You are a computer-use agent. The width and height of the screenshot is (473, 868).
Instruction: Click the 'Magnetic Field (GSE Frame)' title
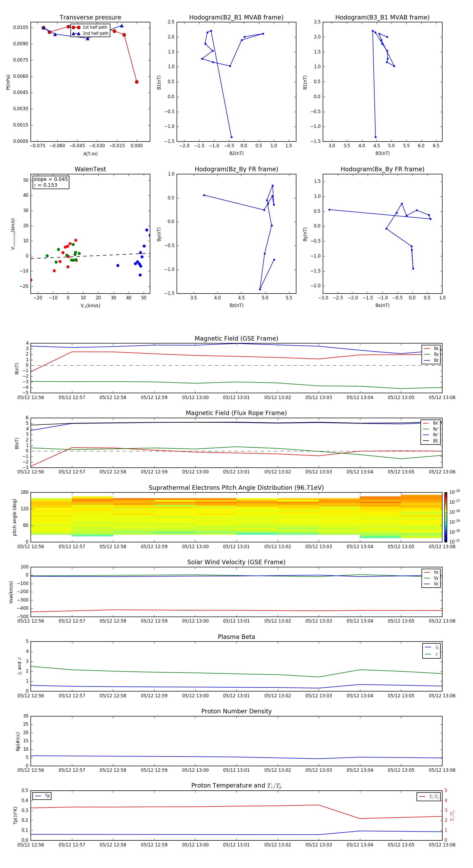point(236,339)
